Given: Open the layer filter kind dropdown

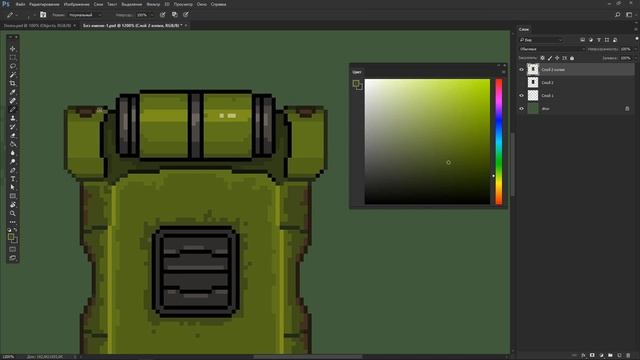Looking at the screenshot, I should coord(541,40).
